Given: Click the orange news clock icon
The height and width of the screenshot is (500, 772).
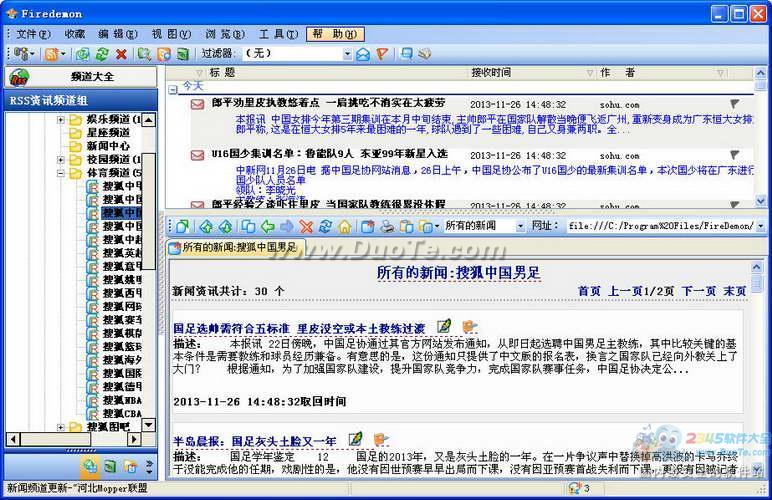Looking at the screenshot, I should tap(163, 54).
